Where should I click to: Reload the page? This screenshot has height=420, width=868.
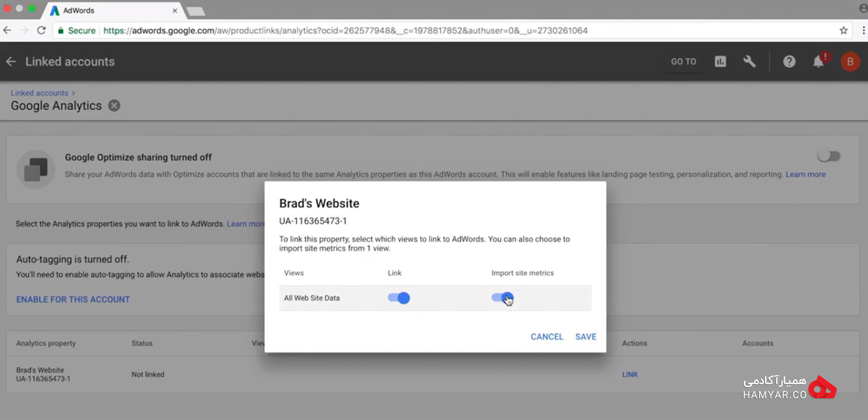41,30
